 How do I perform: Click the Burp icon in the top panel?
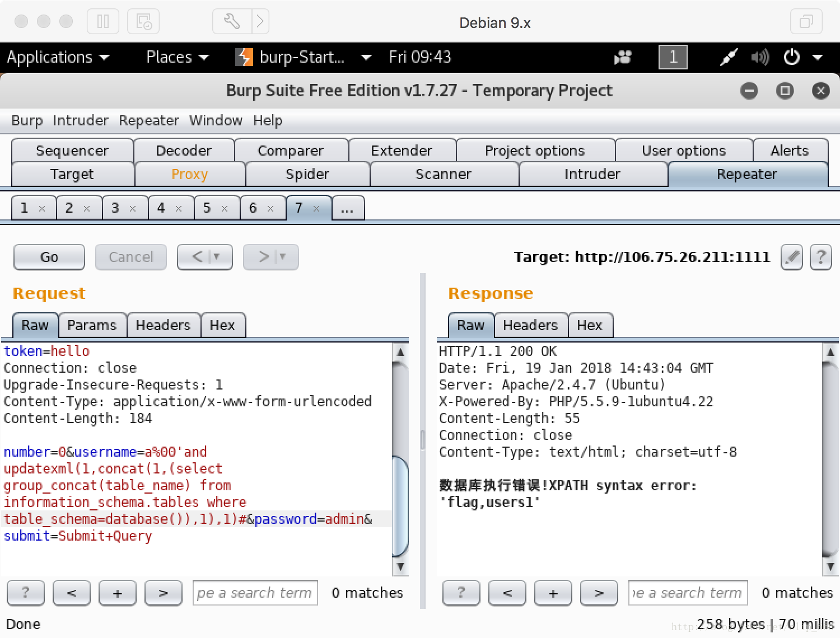click(x=244, y=57)
